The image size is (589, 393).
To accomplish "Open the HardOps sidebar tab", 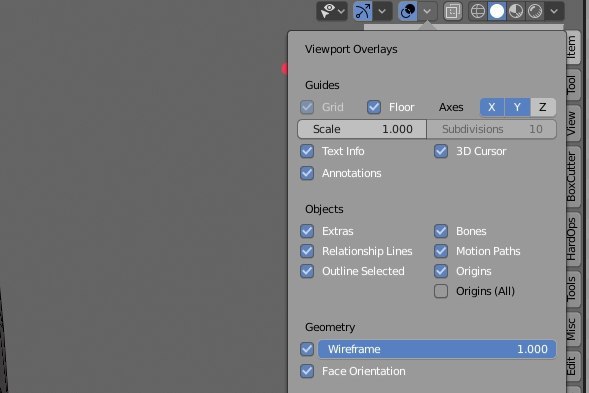I will point(572,239).
